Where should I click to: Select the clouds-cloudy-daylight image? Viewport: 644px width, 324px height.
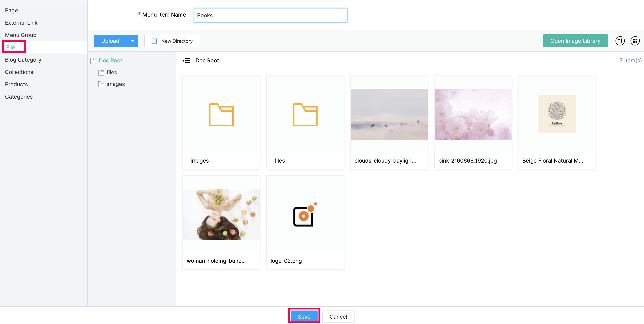389,114
